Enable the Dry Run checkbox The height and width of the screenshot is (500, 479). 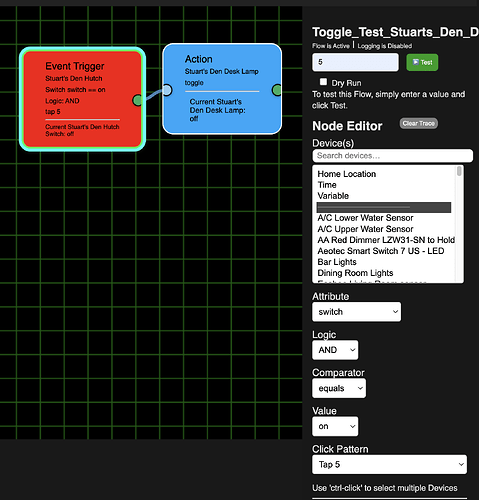tap(323, 82)
